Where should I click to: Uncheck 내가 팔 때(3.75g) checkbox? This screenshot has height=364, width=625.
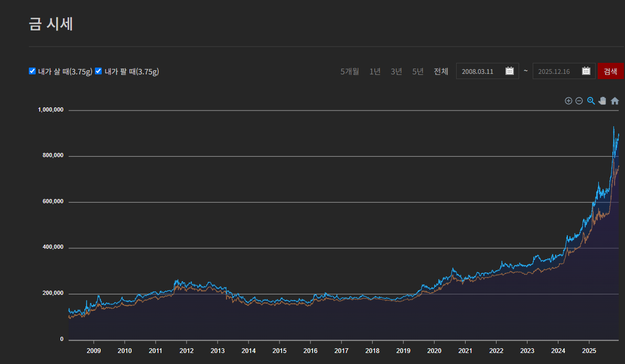coord(99,71)
